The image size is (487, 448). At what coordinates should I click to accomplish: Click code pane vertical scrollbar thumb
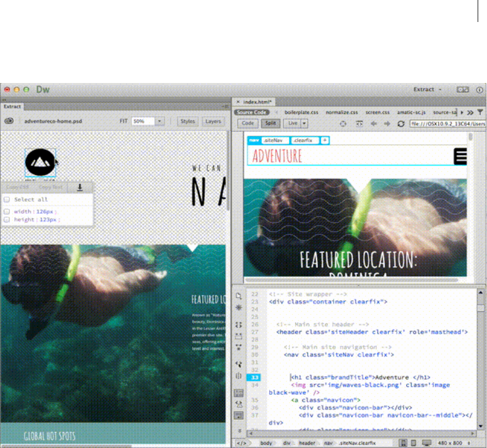(x=480, y=308)
